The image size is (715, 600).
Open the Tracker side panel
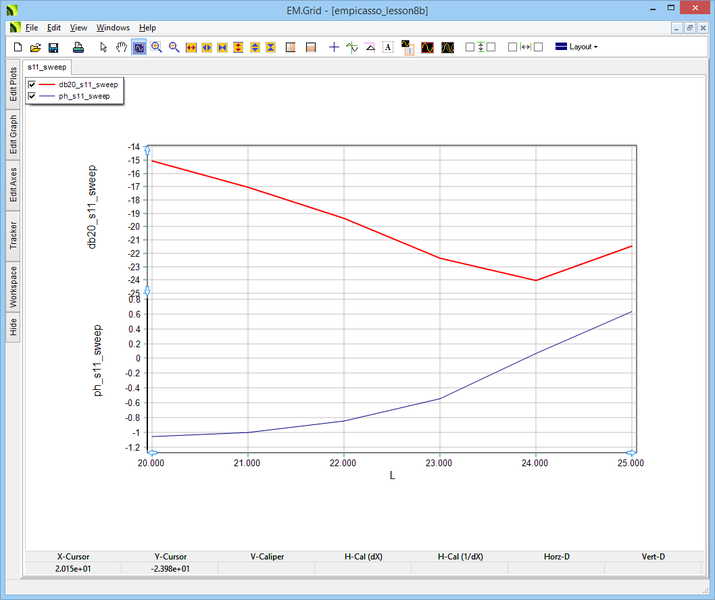coord(13,235)
